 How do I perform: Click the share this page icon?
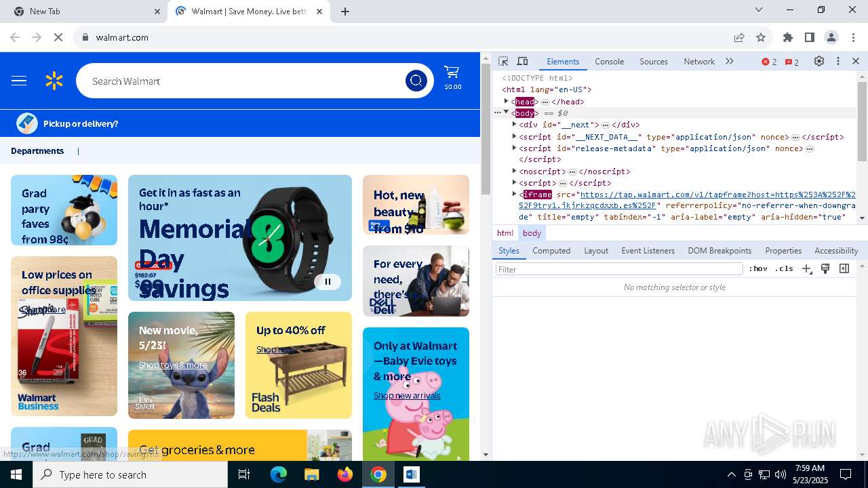click(739, 37)
